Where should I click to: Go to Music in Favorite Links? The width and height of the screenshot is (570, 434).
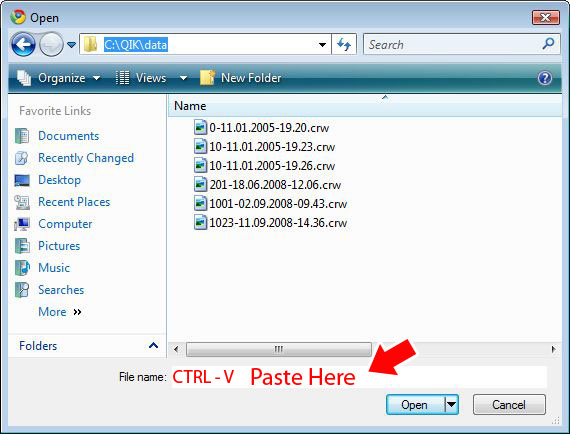[x=54, y=268]
